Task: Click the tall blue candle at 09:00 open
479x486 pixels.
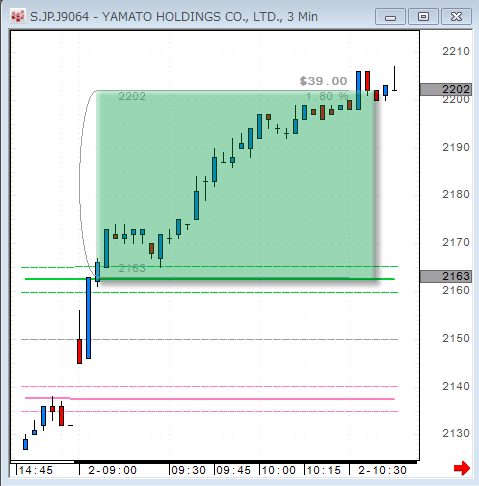Action: coord(88,318)
